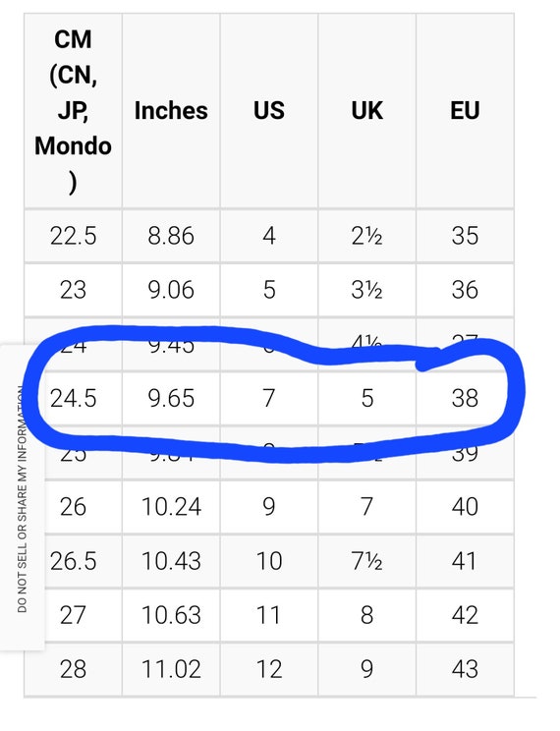Screen dimensions: 560x731
Task: Select the CM (CN, JP, Mondo) column header
Action: tap(74, 110)
